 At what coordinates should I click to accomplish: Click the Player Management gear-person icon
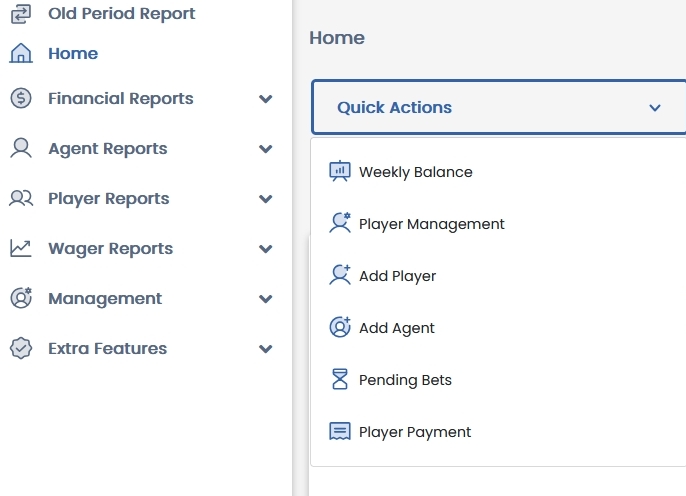[x=340, y=224]
